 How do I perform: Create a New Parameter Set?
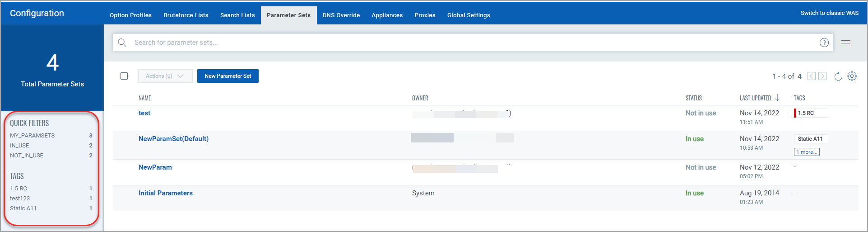coord(228,76)
